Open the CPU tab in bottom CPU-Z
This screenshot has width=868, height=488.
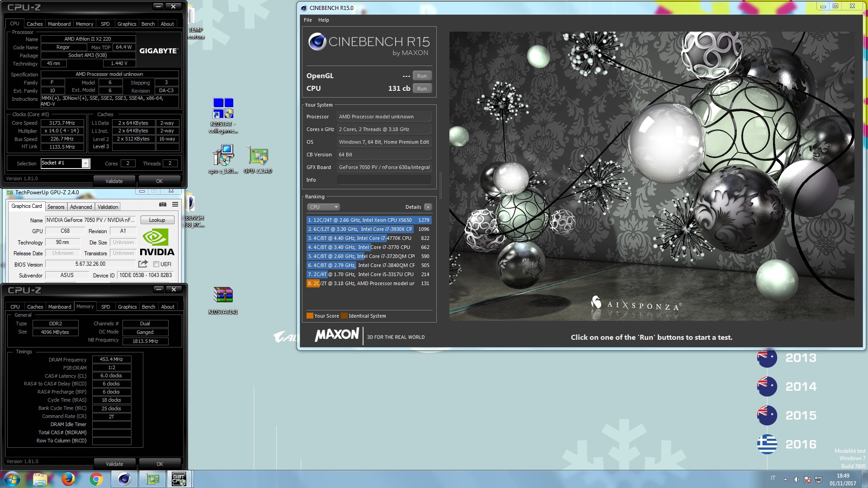15,307
